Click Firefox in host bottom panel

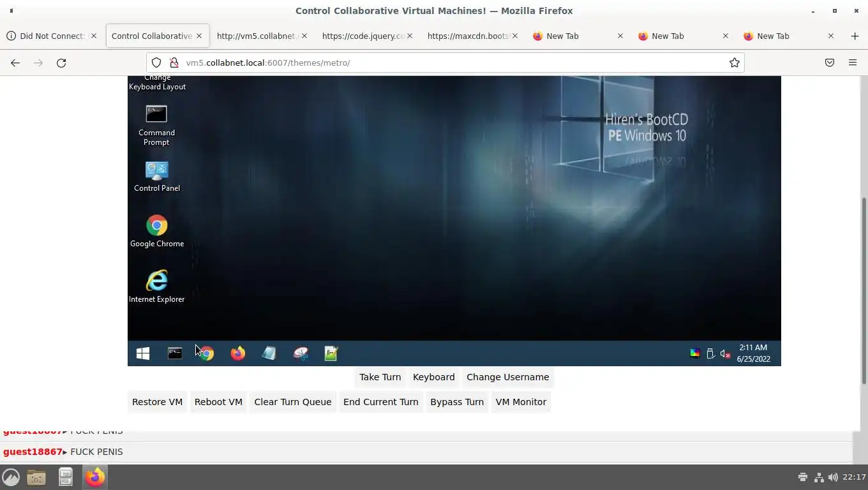pos(95,477)
